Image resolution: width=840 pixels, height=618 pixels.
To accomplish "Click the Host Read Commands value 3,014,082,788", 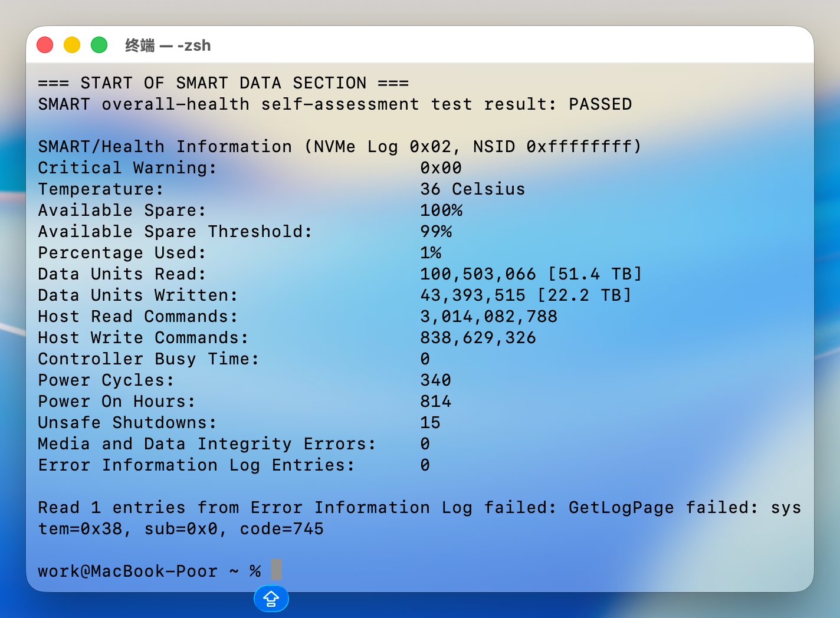I will 488,317.
